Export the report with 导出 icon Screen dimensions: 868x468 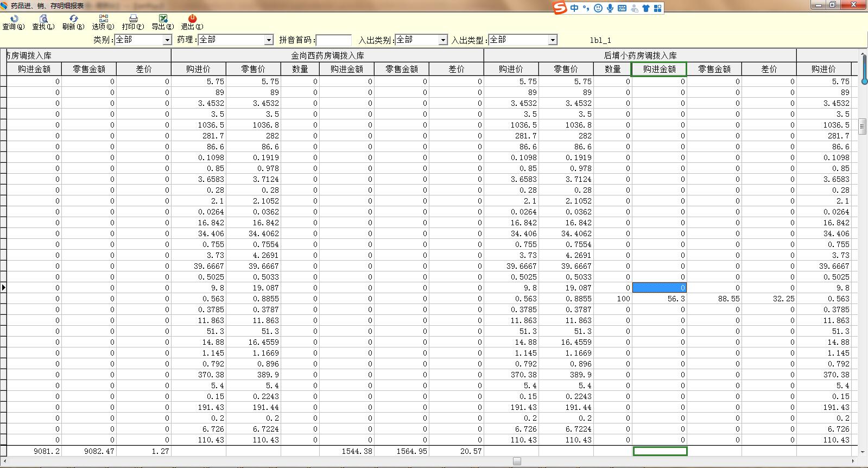click(x=163, y=22)
